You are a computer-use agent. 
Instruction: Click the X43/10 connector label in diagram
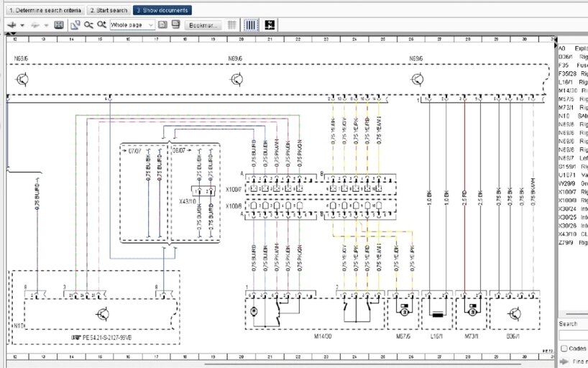tap(187, 201)
